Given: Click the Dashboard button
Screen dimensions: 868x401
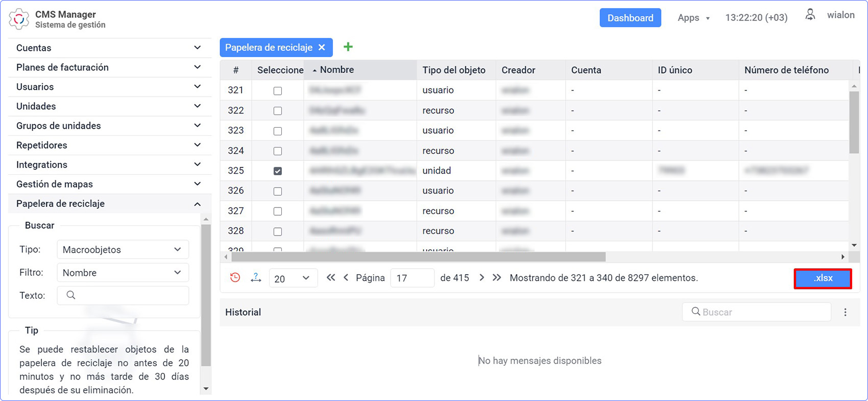Looking at the screenshot, I should click(x=630, y=18).
